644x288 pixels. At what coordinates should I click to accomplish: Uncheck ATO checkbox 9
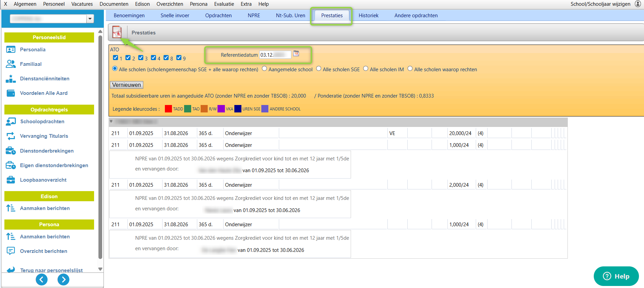tap(179, 58)
